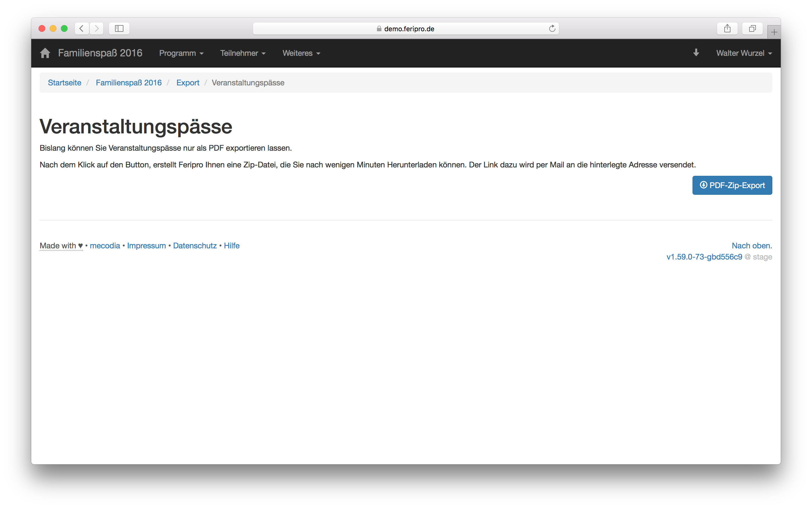Expand the Programm dropdown menu
This screenshot has height=509, width=812.
tap(181, 53)
